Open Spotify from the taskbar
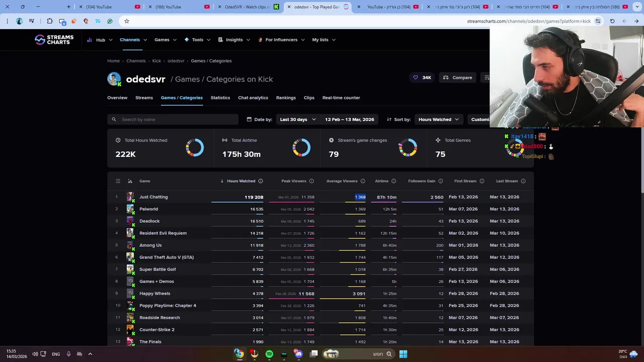 [x=269, y=354]
